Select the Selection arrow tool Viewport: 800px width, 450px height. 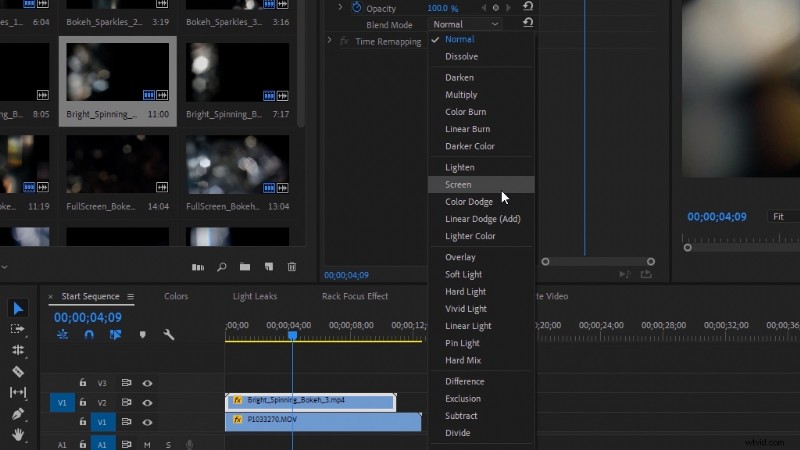tap(18, 308)
